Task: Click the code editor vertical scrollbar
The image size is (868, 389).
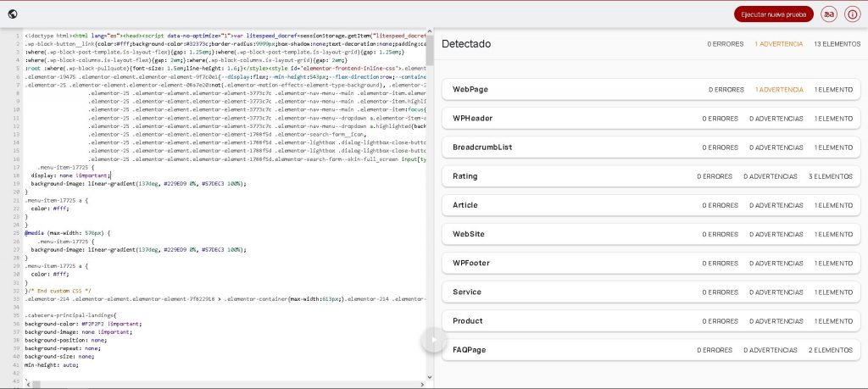Action: click(429, 51)
